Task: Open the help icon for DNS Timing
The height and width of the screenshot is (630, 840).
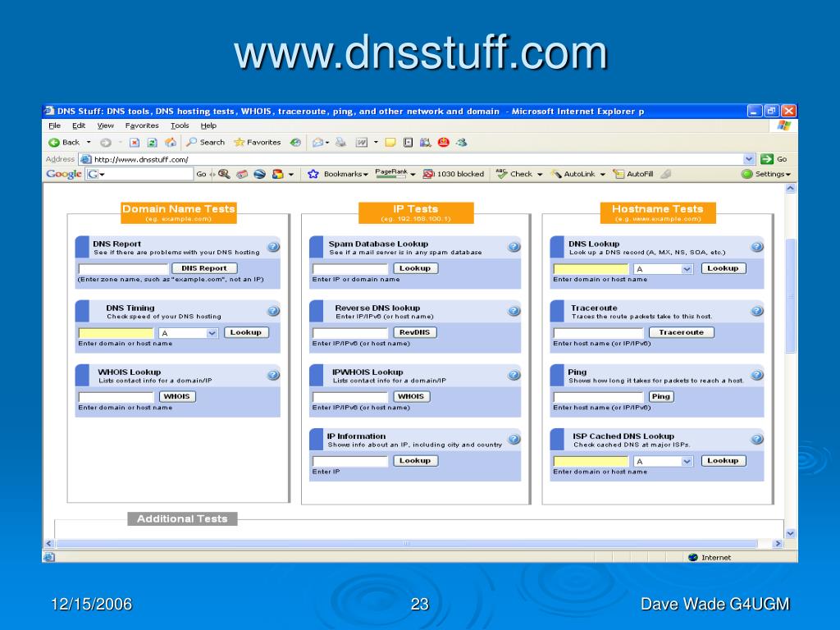Action: click(x=273, y=311)
